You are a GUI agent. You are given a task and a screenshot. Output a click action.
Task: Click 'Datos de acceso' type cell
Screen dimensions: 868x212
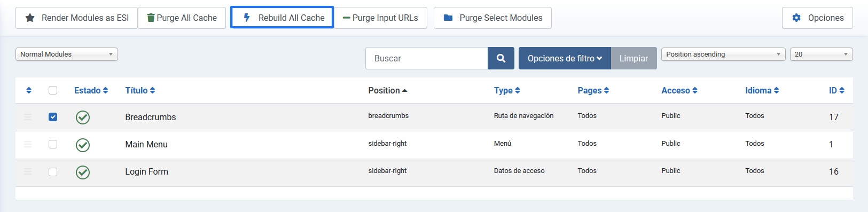(x=519, y=171)
